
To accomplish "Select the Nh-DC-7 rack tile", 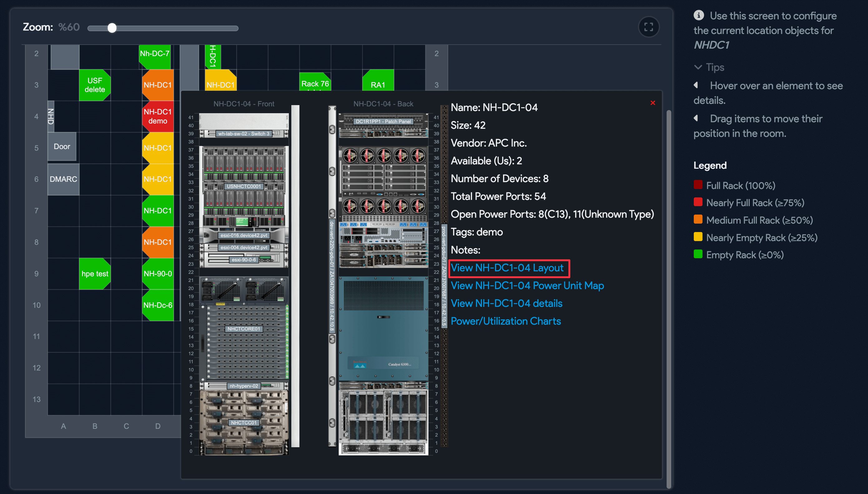I will point(155,53).
